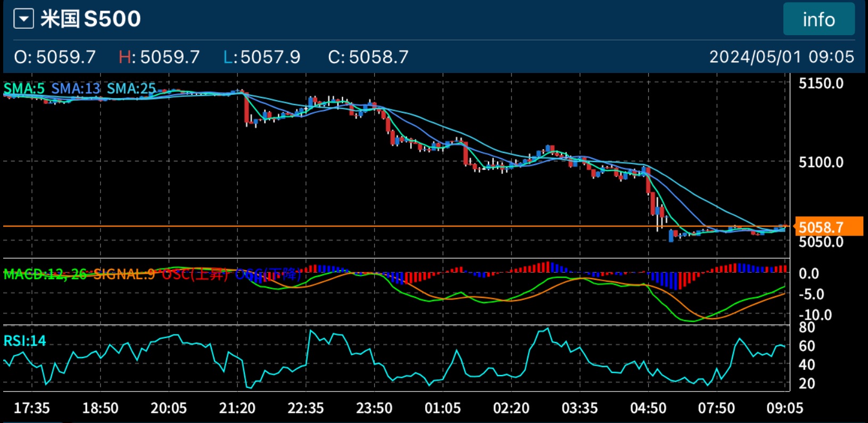Click the SMA:5 indicator label
The image size is (868, 423).
(24, 88)
